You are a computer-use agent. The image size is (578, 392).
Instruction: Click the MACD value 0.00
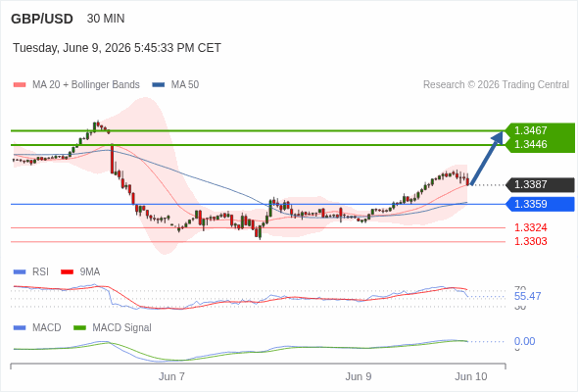click(524, 341)
